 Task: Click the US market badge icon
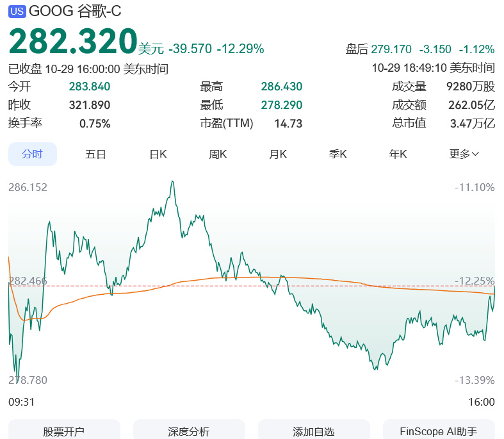click(x=17, y=12)
